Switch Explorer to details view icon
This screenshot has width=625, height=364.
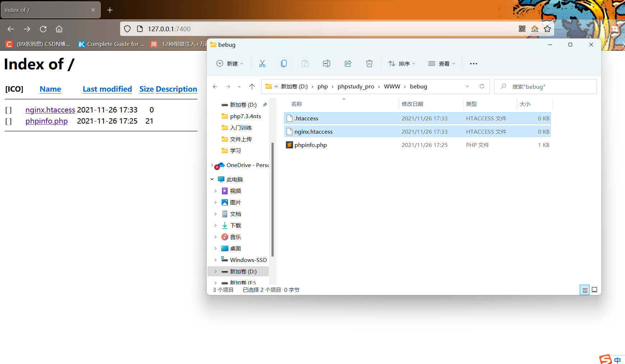pyautogui.click(x=584, y=290)
